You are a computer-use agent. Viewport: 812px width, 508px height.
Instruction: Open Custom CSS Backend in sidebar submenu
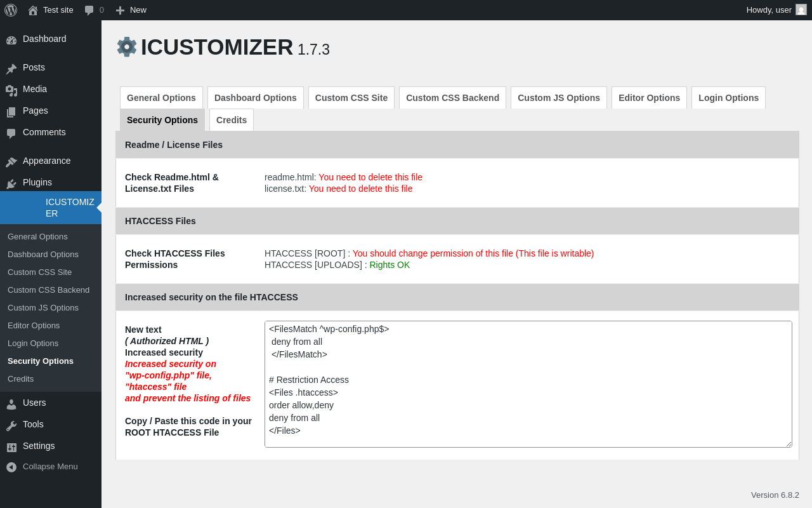(48, 290)
